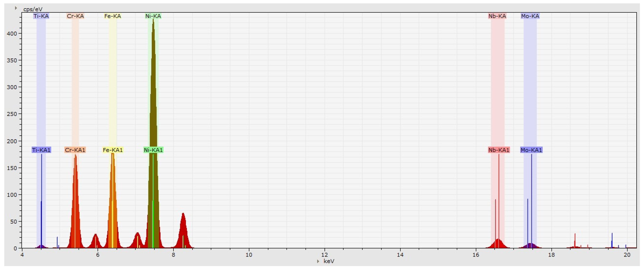Click the blue marker line near 19.6 keV
Image resolution: width=644 pixels, height=270 pixels.
[x=612, y=240]
